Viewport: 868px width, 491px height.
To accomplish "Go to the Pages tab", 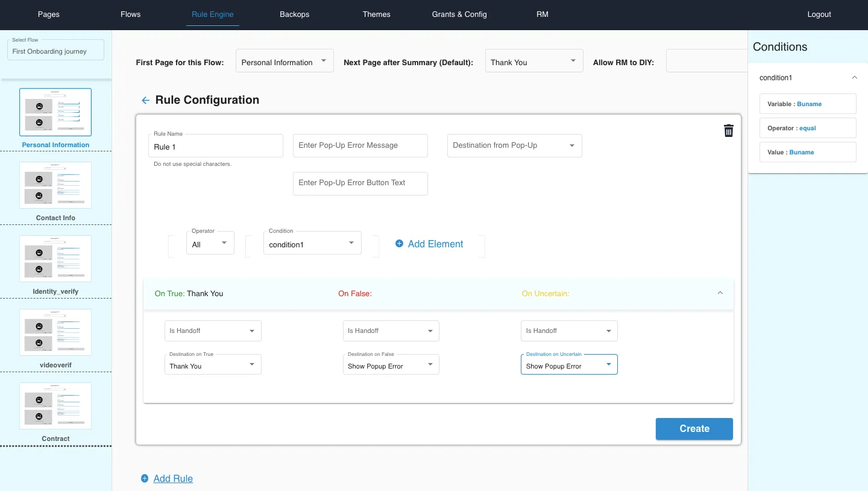I will click(49, 14).
